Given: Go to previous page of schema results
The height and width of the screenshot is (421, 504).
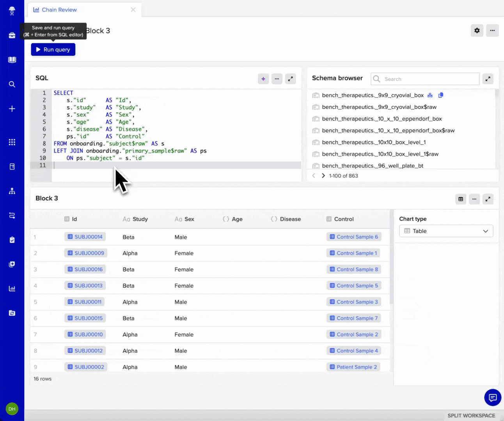Looking at the screenshot, I should (x=314, y=175).
